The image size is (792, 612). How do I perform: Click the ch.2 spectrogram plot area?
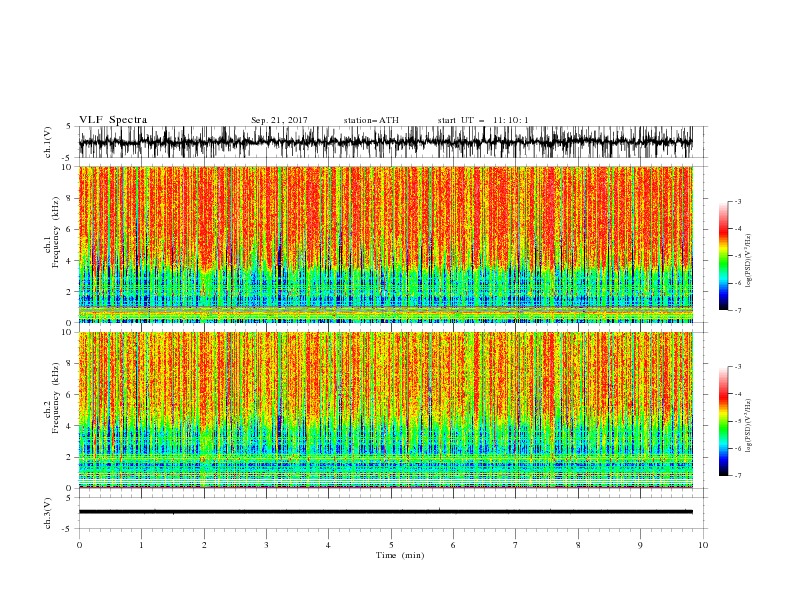tap(386, 410)
